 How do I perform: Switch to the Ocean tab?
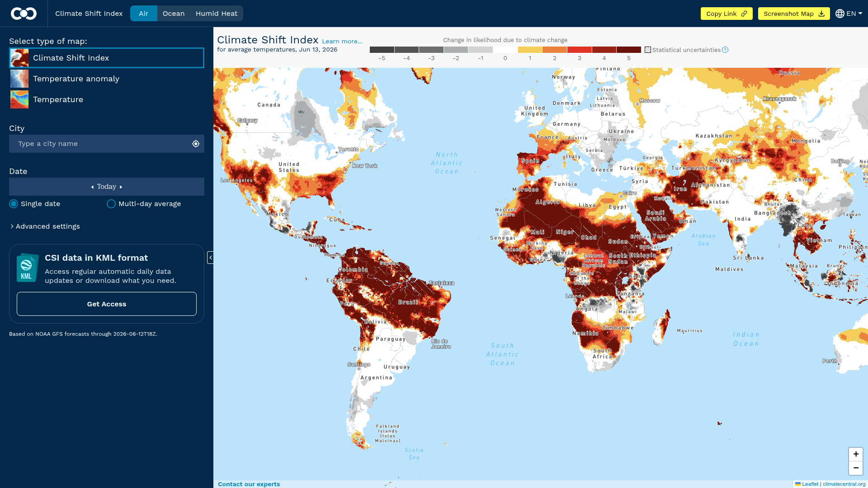point(174,14)
